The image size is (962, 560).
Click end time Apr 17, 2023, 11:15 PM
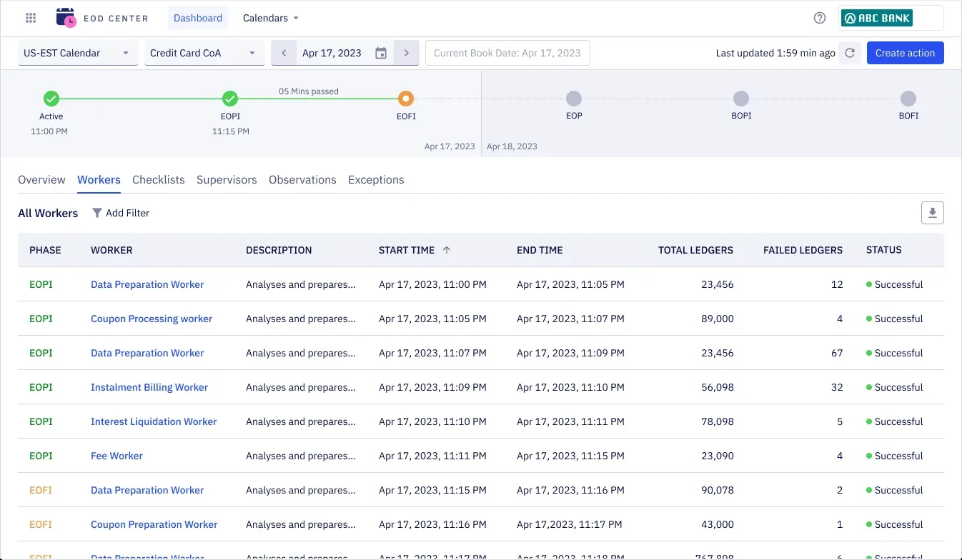click(570, 456)
